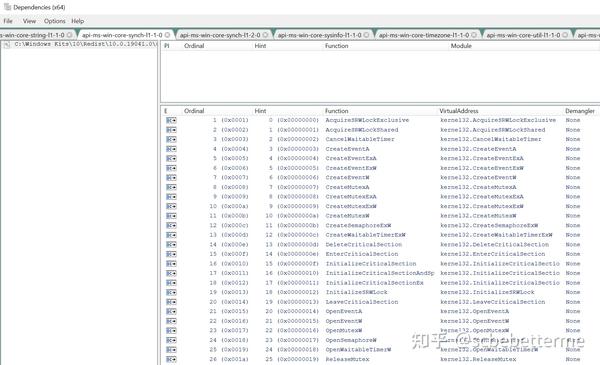The height and width of the screenshot is (365, 600).
Task: Click export icon for AcquireSRWLockExclusive row
Action: click(x=171, y=120)
